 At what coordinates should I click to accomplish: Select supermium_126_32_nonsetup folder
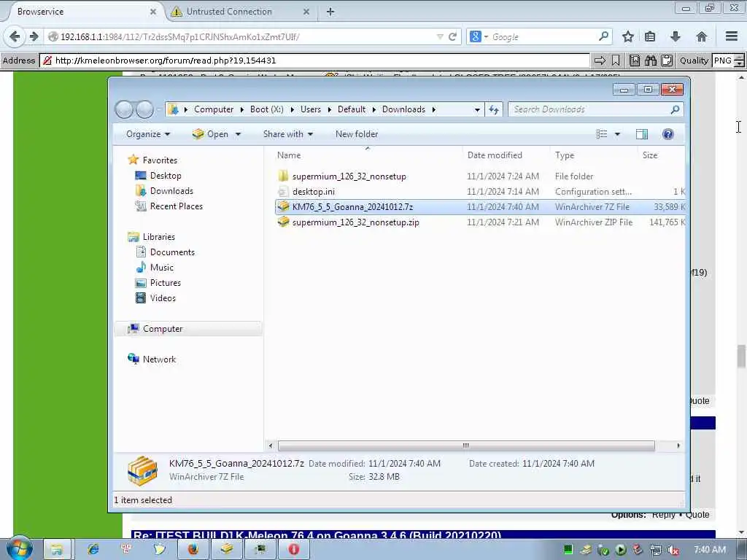pyautogui.click(x=349, y=176)
